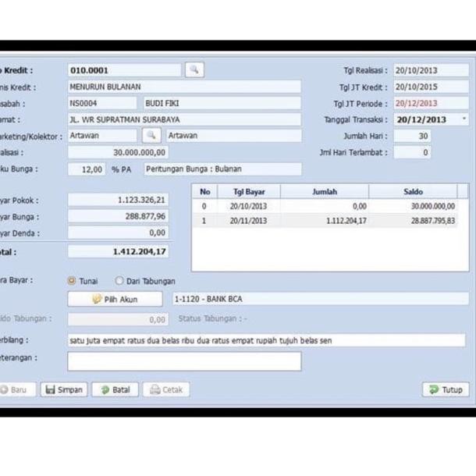Select the payment row dated 20/11/2013
The image size is (476, 476).
(x=325, y=221)
